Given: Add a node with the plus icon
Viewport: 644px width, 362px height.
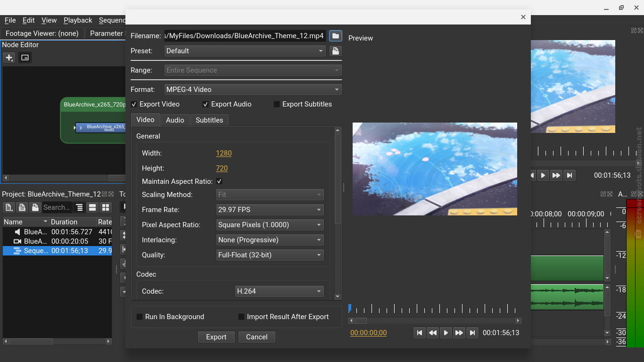Looking at the screenshot, I should [x=9, y=58].
